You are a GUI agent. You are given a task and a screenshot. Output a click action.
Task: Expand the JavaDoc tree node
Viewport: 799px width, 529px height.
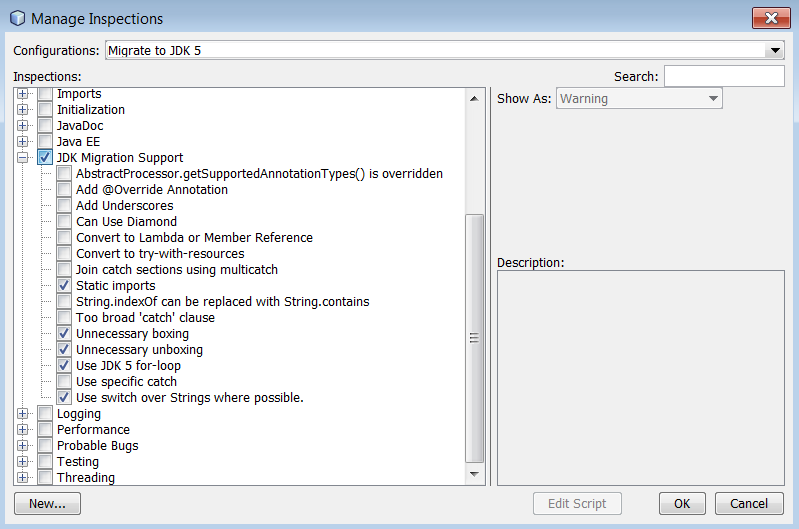pos(23,126)
